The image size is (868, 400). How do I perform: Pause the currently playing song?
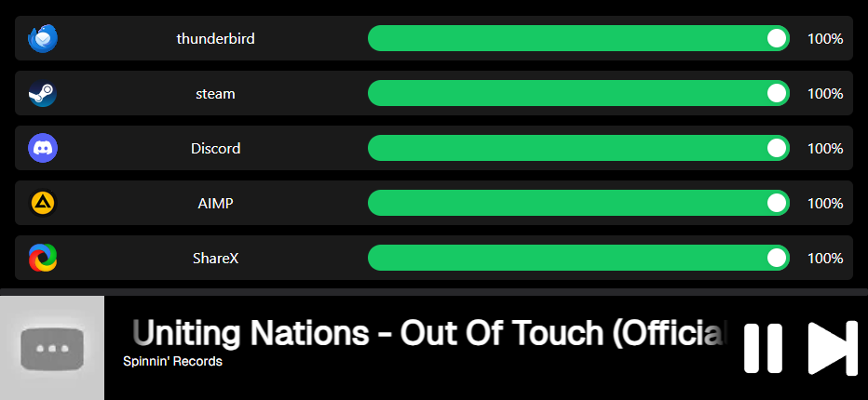click(763, 349)
